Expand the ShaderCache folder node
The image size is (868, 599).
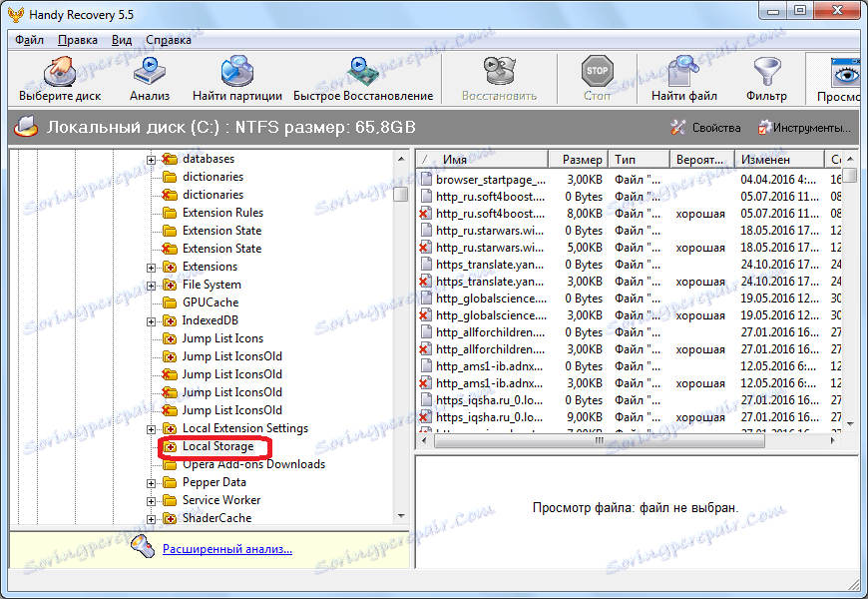[x=151, y=519]
